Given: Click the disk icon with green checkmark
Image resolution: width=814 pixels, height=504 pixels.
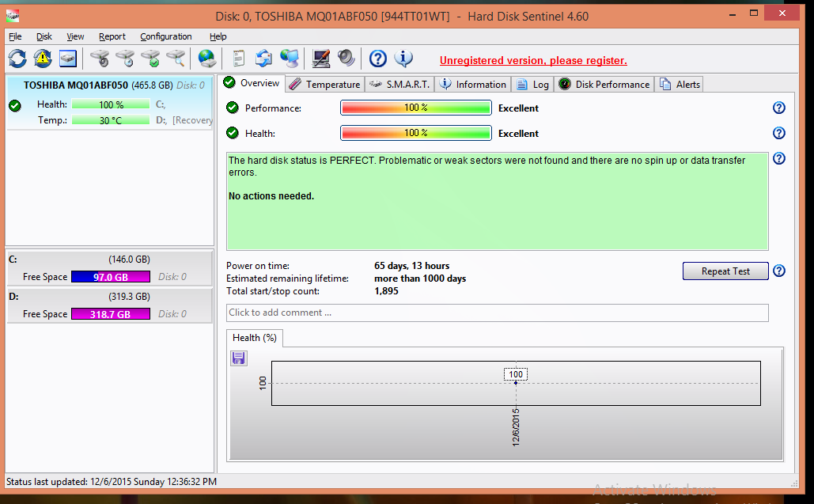Looking at the screenshot, I should [150, 58].
